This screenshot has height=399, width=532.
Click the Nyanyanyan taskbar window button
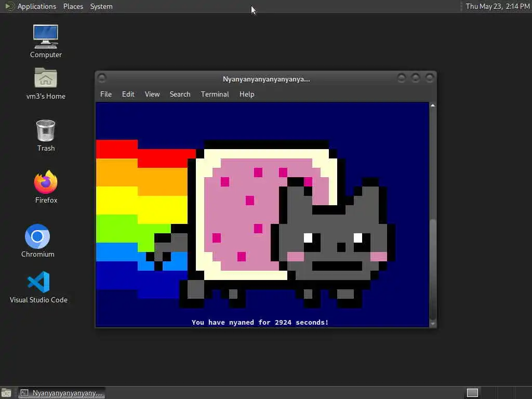coord(62,393)
